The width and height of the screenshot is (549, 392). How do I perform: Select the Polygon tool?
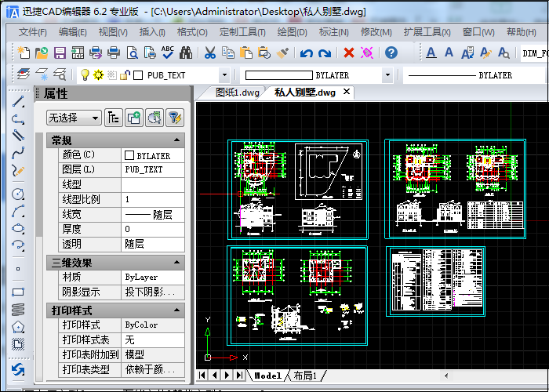(18, 327)
